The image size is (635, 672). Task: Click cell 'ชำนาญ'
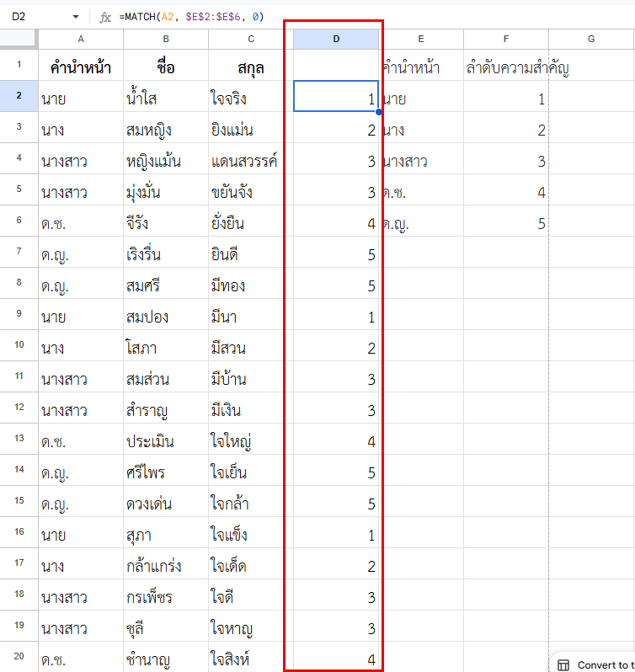pos(166,657)
